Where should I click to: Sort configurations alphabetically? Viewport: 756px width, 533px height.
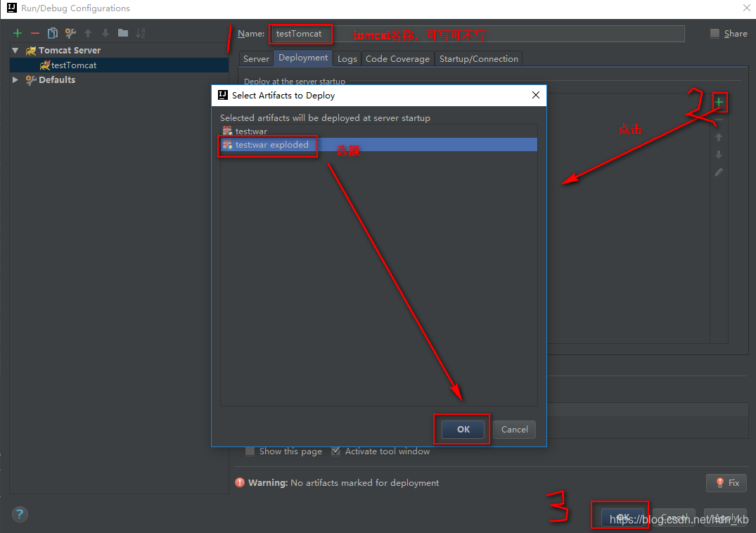[141, 33]
